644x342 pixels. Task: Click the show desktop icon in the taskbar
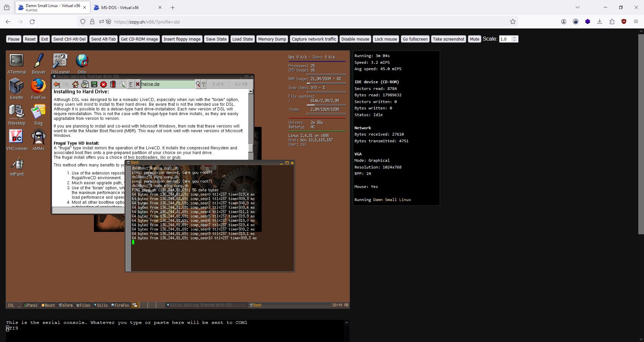tap(135, 305)
